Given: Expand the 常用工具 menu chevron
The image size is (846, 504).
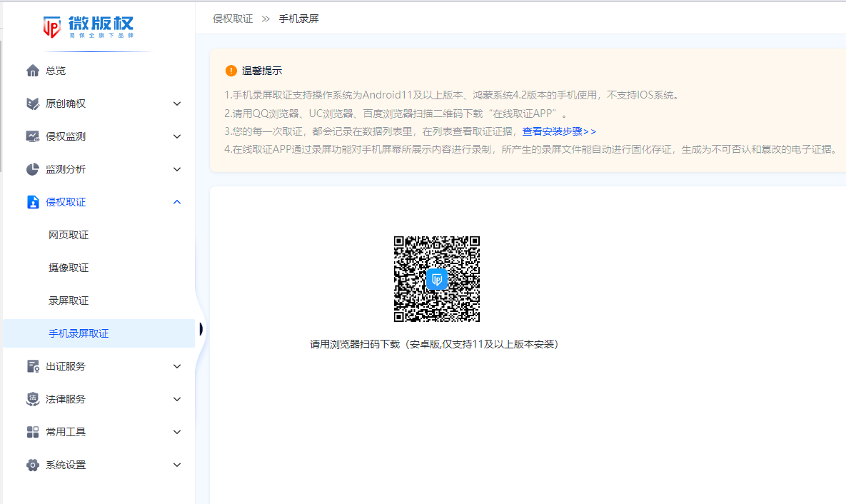Looking at the screenshot, I should pyautogui.click(x=177, y=432).
